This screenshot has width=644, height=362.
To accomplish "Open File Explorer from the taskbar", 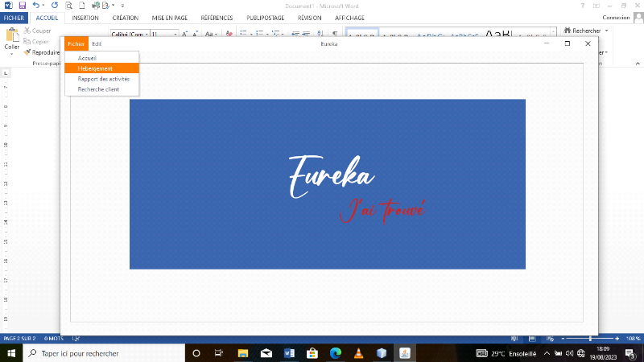I will pyautogui.click(x=243, y=353).
